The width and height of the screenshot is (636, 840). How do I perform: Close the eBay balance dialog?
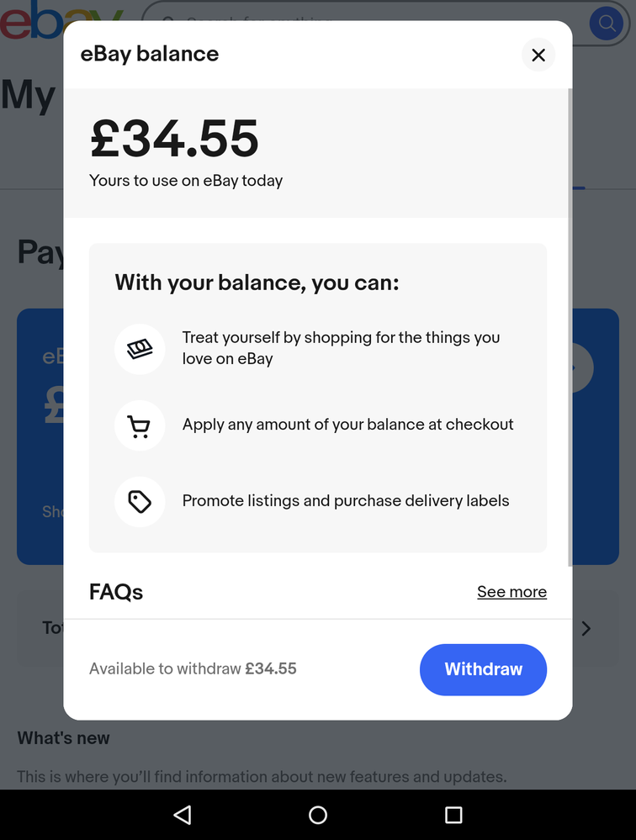pyautogui.click(x=538, y=55)
